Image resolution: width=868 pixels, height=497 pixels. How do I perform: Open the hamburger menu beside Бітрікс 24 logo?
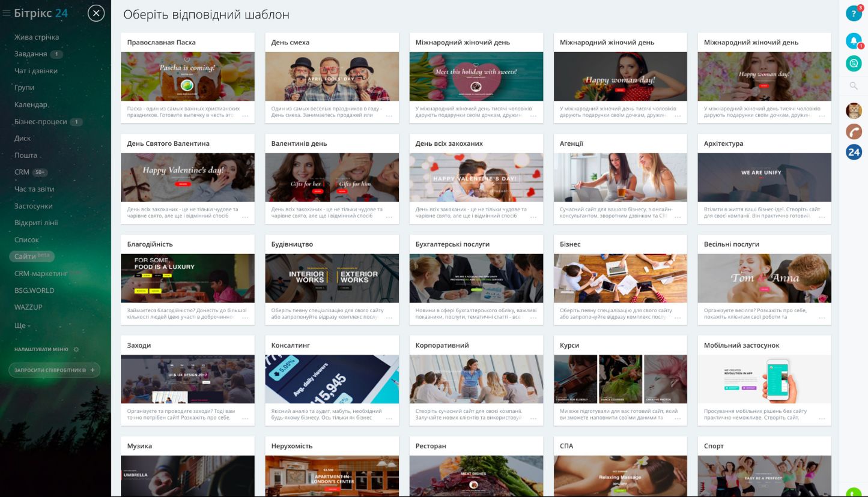pyautogui.click(x=7, y=13)
